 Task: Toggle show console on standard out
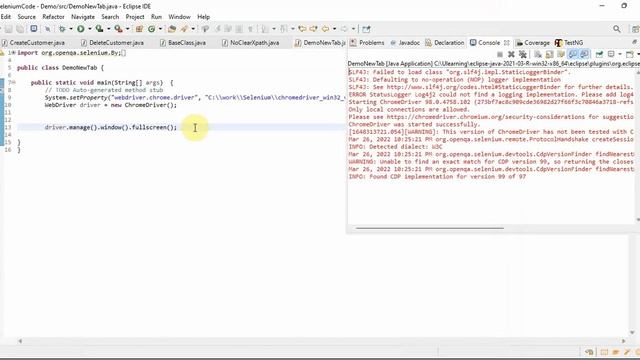tap(573, 54)
